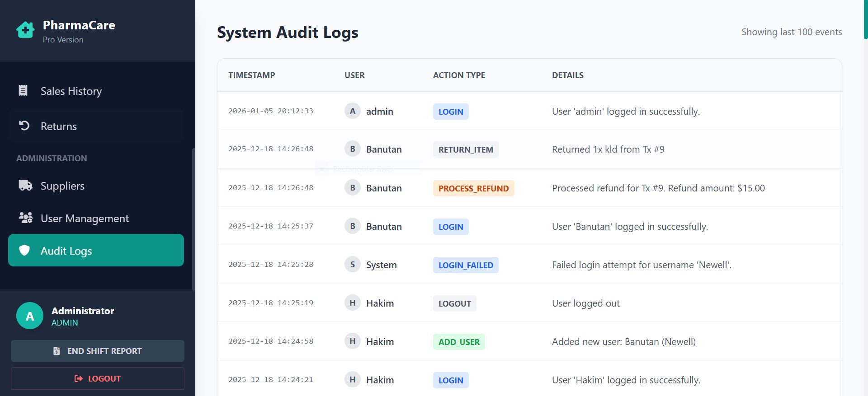Image resolution: width=868 pixels, height=396 pixels.
Task: Click the PROCESS_REFUND action badge
Action: 473,188
